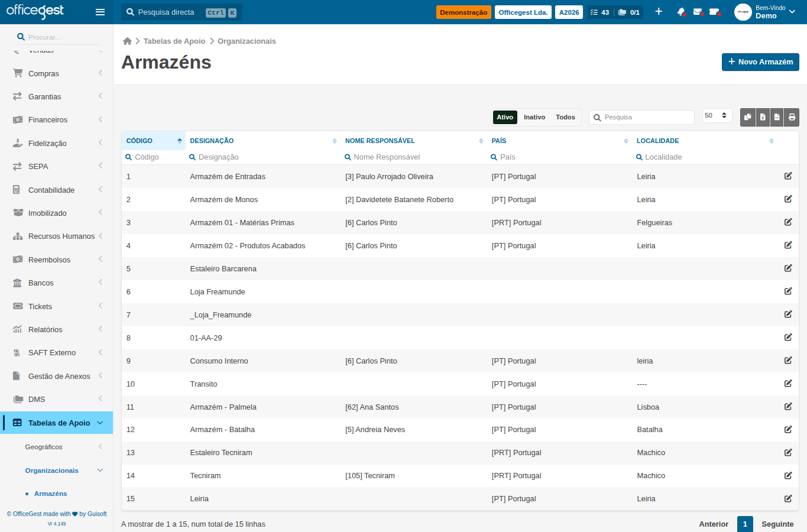
Task: Click the Demonstração badge
Action: (x=464, y=12)
